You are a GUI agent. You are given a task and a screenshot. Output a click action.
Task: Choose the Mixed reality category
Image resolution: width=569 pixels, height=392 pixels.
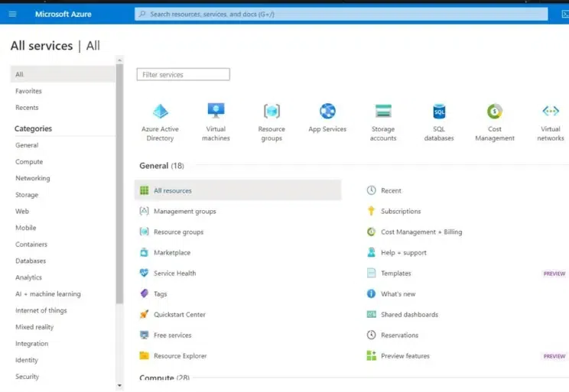[x=34, y=327]
